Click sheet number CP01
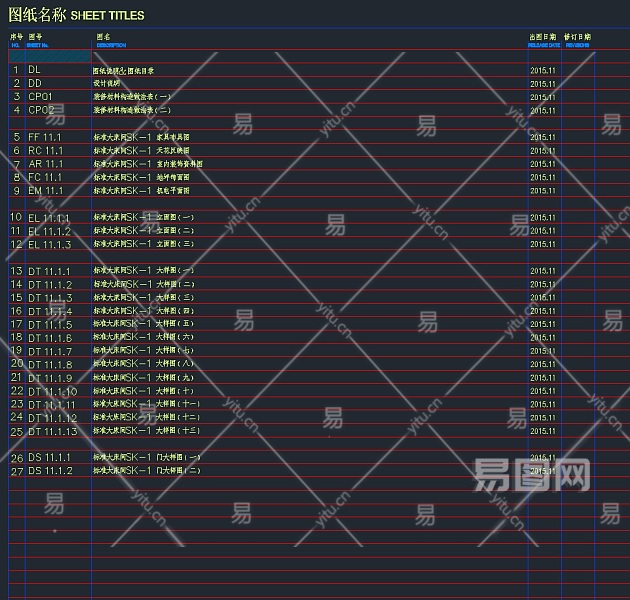The image size is (630, 600). [40, 97]
